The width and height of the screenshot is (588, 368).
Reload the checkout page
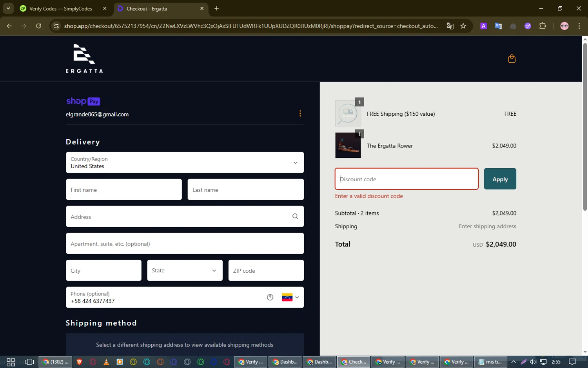tap(38, 26)
